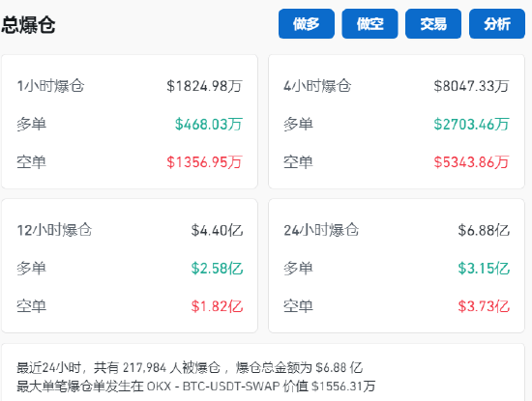Screen dimensions: 532x401
Task: Click 4-hour short value $5343.86万
Action: 471,162
